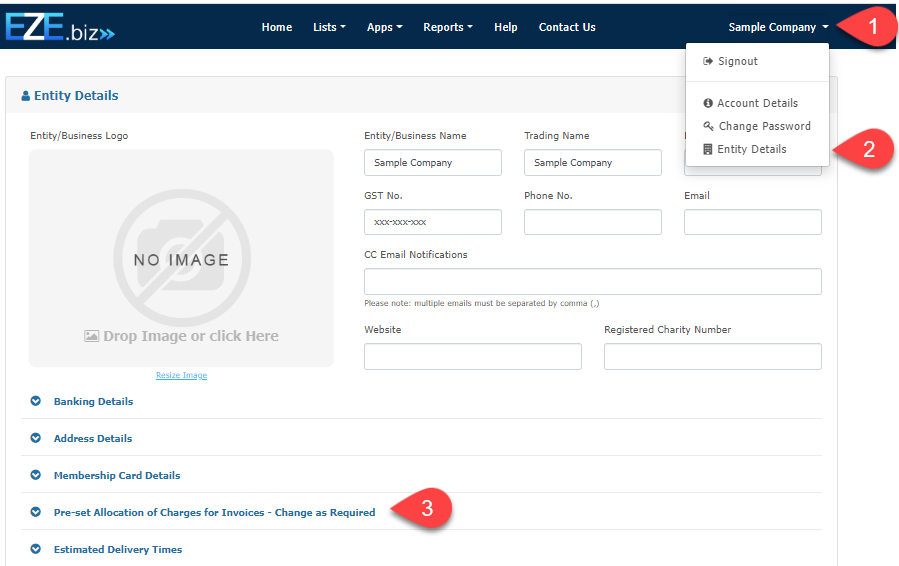Screen dimensions: 899x566
Task: Click chevron icon beside Membership Card Details
Action: 36,475
